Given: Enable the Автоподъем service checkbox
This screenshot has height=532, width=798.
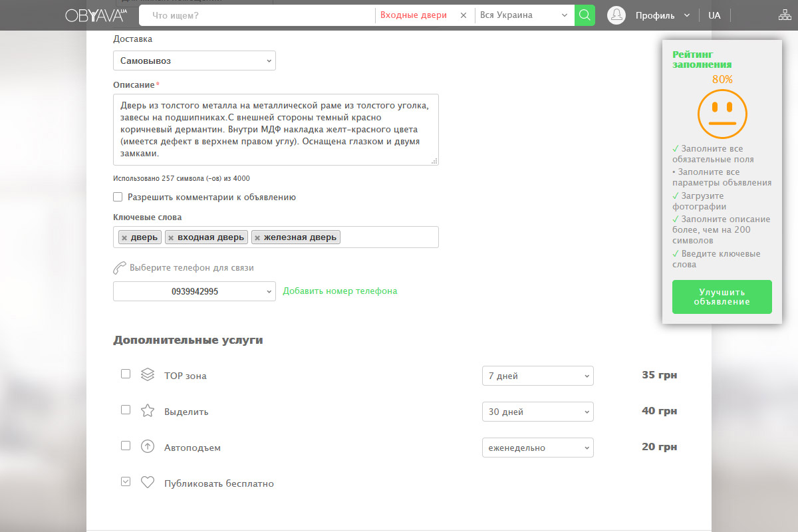Looking at the screenshot, I should tap(126, 446).
